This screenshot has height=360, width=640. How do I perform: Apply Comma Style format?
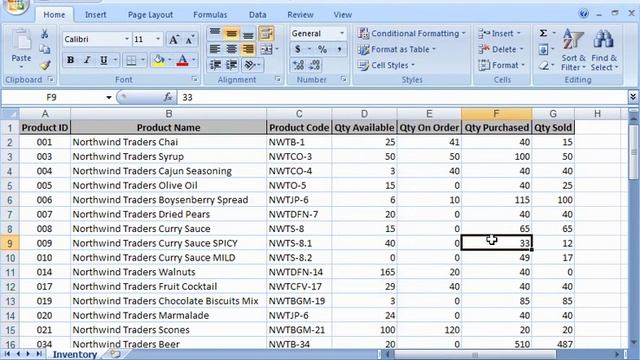[339, 49]
